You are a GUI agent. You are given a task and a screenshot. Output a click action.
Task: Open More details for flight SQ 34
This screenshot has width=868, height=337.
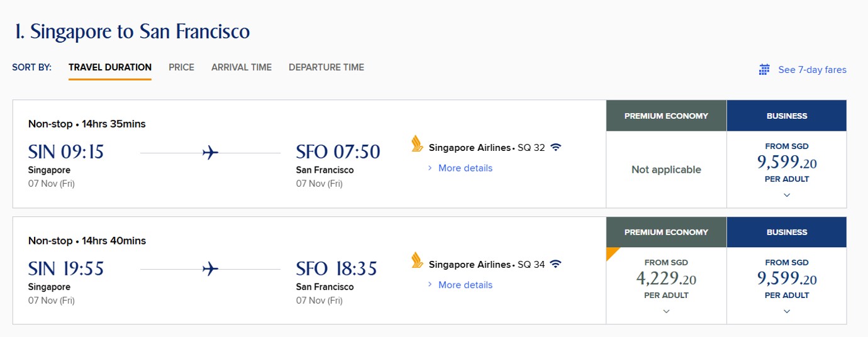tap(465, 285)
